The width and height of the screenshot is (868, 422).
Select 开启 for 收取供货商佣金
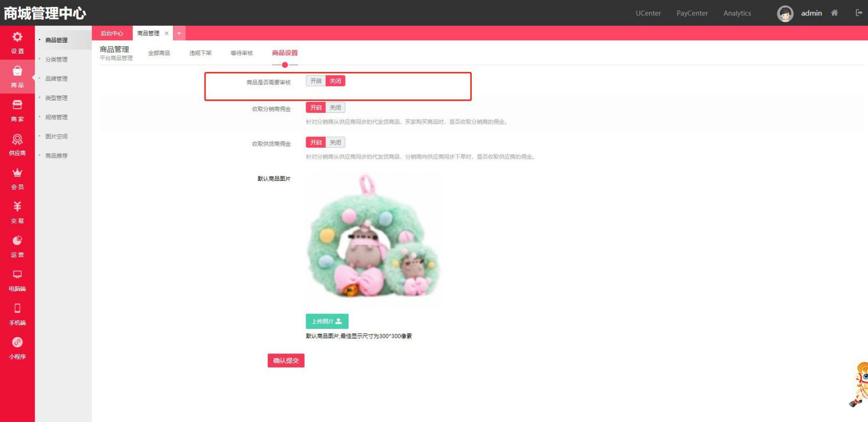point(316,142)
